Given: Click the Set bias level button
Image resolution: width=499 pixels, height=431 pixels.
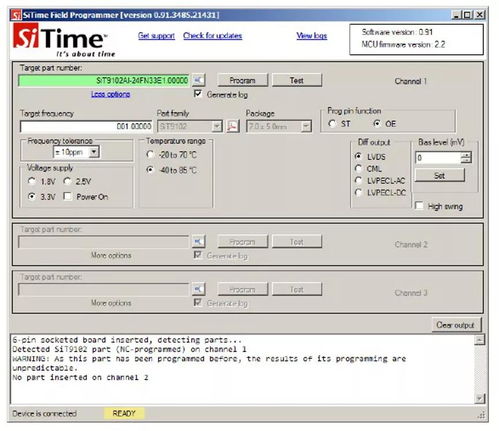Looking at the screenshot, I should [x=439, y=175].
